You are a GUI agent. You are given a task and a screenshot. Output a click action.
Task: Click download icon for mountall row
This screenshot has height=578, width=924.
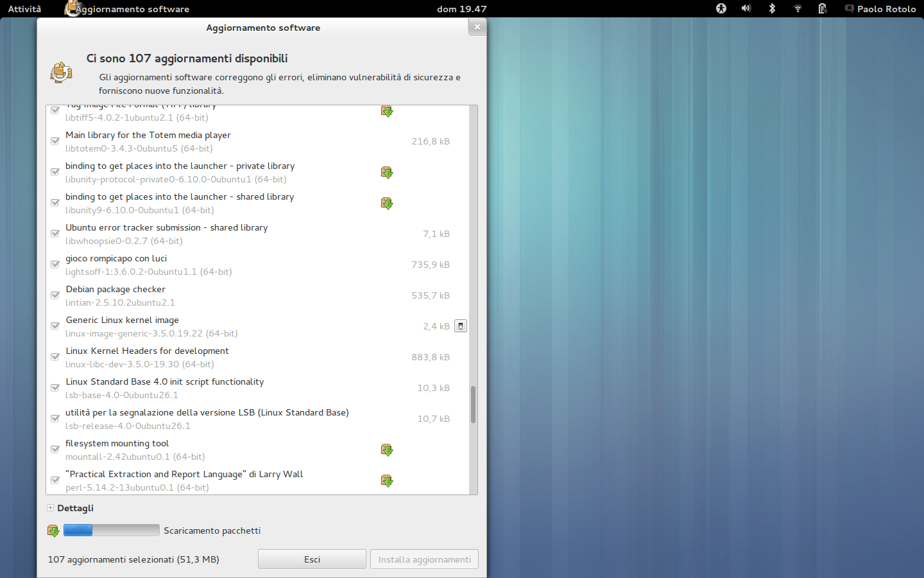[387, 450]
